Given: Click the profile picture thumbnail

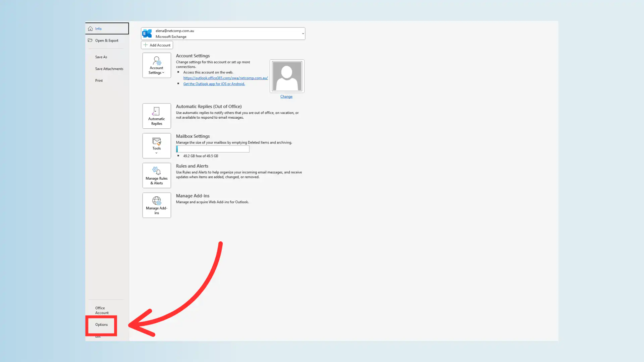Looking at the screenshot, I should click(x=287, y=76).
